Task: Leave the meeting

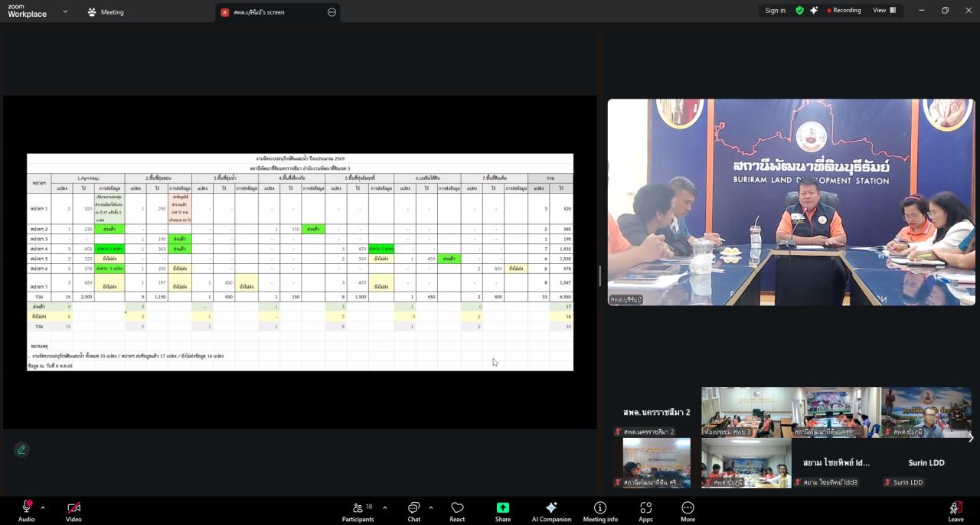Action: pos(955,510)
